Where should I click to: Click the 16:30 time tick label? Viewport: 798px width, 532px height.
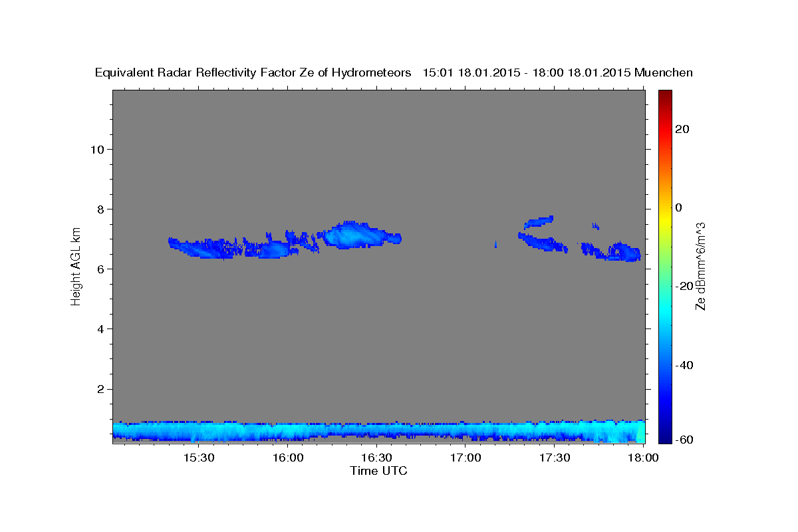(x=376, y=458)
